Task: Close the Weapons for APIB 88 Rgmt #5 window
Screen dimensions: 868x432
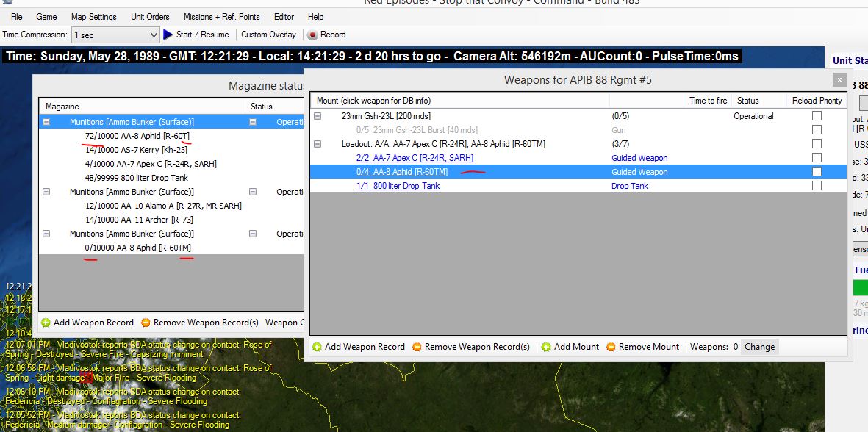Action: click(839, 79)
